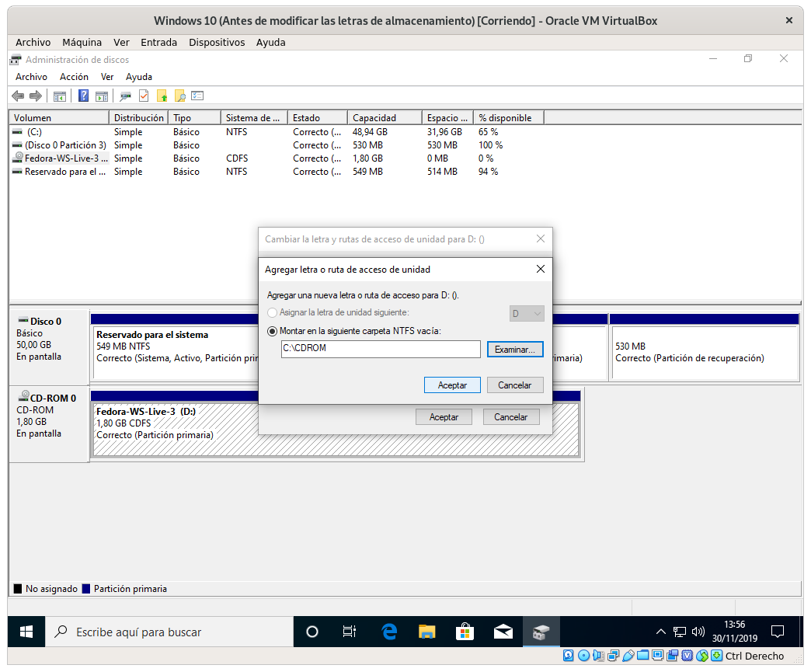The height and width of the screenshot is (672, 811).
Task: Click the checkmark document toolbar icon
Action: click(x=144, y=96)
